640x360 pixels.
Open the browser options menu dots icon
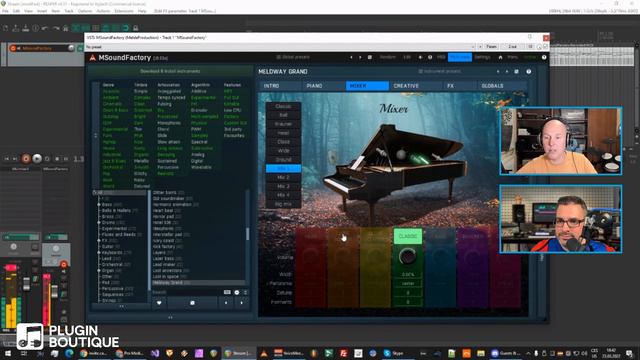pyautogui.click(x=245, y=292)
